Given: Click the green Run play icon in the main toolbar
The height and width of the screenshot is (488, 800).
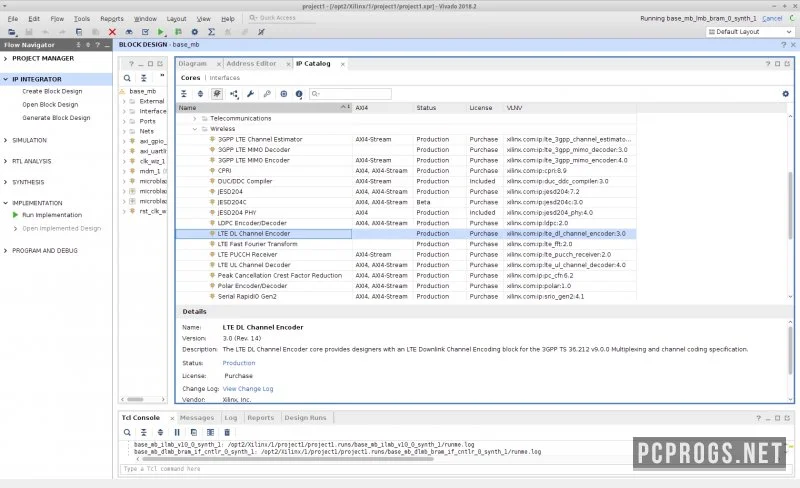Looking at the screenshot, I should (x=161, y=32).
